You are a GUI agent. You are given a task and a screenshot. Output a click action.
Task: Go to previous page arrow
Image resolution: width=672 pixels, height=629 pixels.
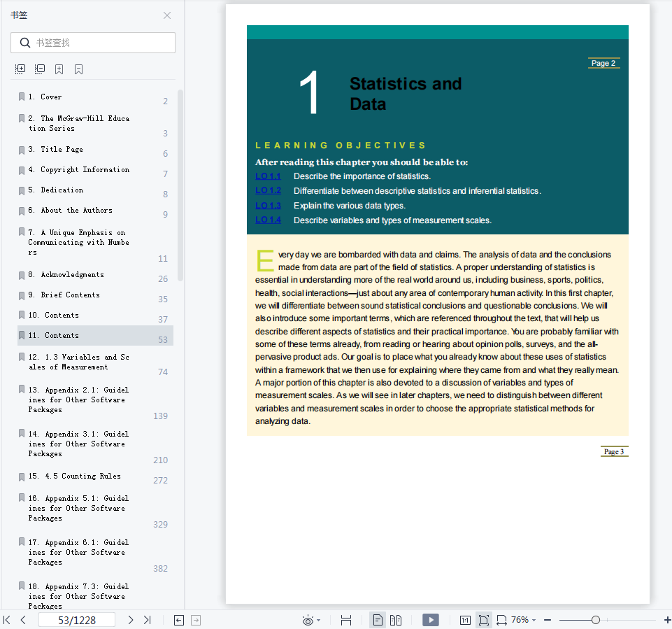click(23, 620)
